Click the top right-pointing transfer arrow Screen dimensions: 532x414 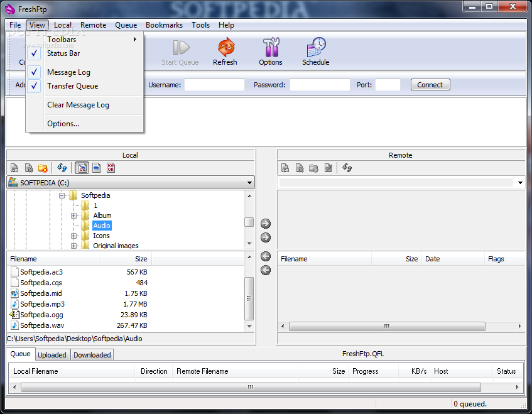pos(266,224)
